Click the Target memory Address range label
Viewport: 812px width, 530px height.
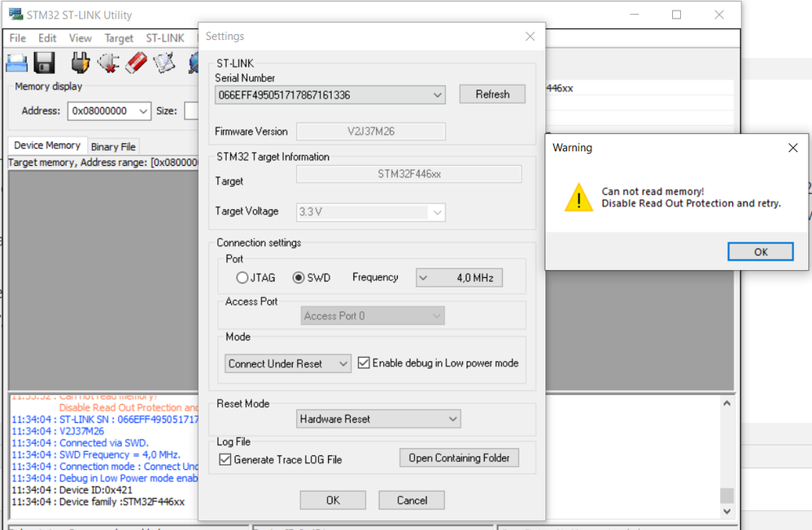click(103, 163)
